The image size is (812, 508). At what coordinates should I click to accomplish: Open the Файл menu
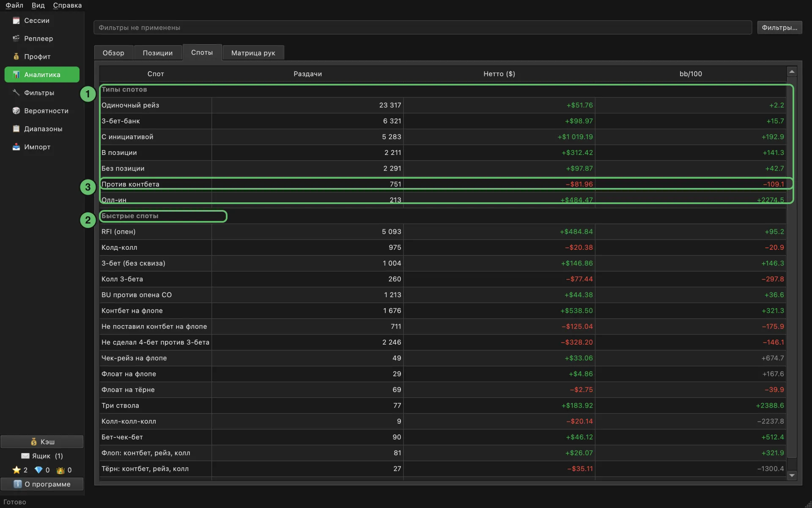click(x=14, y=5)
